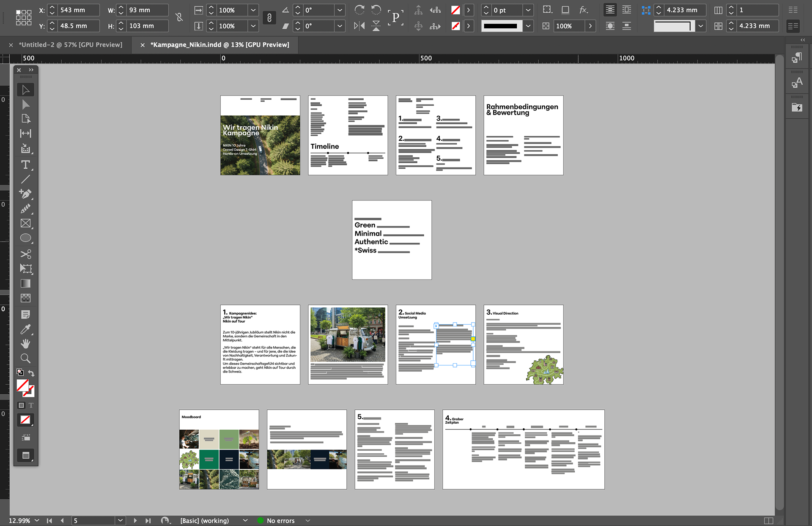Click the Gap tool
Image resolution: width=812 pixels, height=526 pixels.
25,134
